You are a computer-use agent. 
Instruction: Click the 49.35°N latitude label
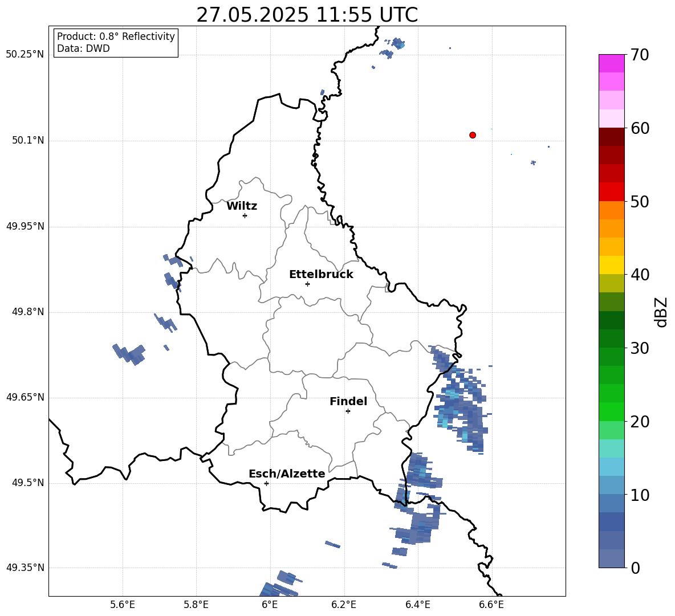click(25, 568)
